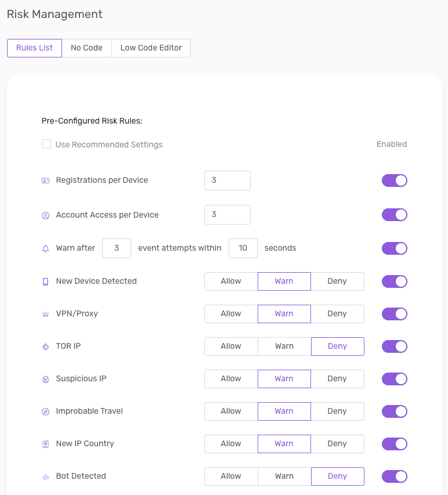Click the Registrations per Device card icon
Viewport: 448px width, 495px height.
coord(45,180)
